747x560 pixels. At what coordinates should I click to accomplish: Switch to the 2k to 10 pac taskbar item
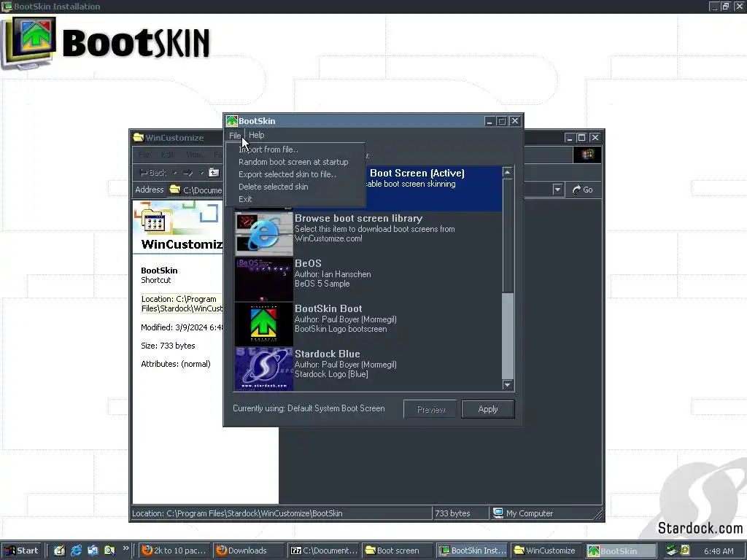click(174, 551)
